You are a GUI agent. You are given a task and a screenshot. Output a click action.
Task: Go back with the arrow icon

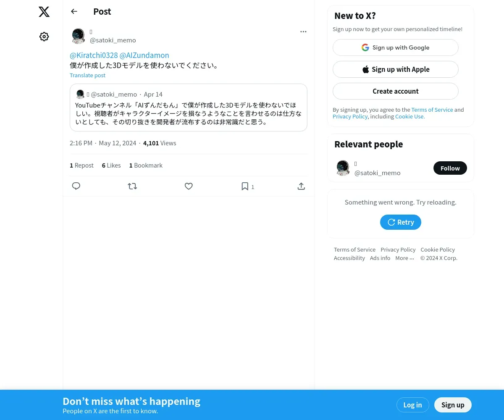[74, 11]
